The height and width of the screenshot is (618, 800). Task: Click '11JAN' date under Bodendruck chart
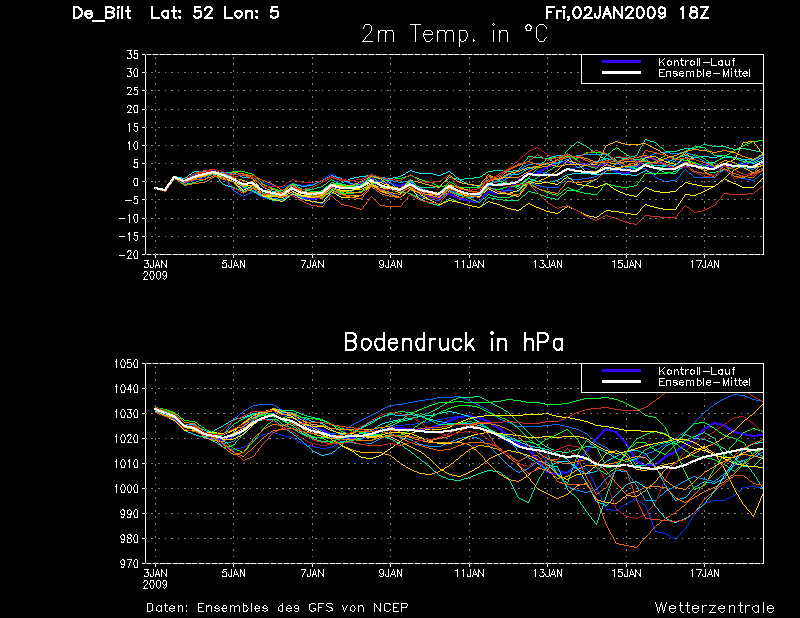coord(469,574)
